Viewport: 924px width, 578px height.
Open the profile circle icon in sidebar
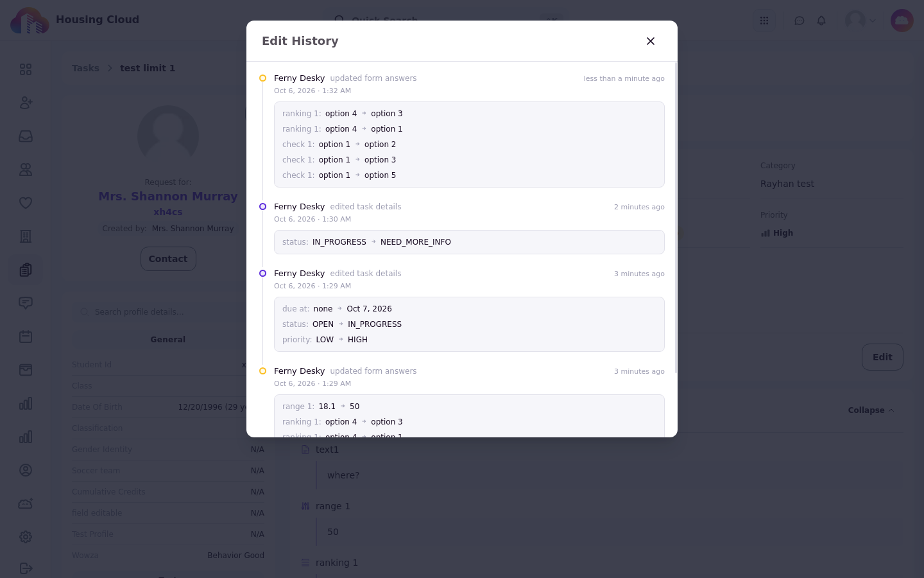point(26,470)
